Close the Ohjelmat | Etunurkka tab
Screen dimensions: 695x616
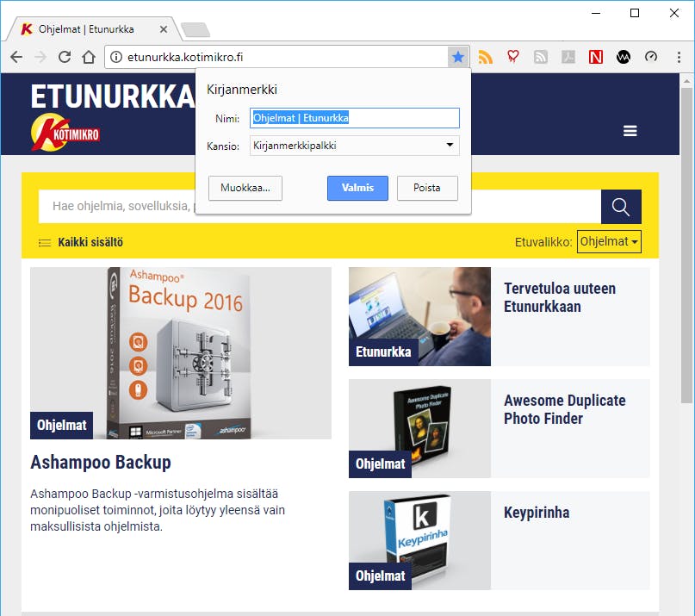(x=164, y=29)
